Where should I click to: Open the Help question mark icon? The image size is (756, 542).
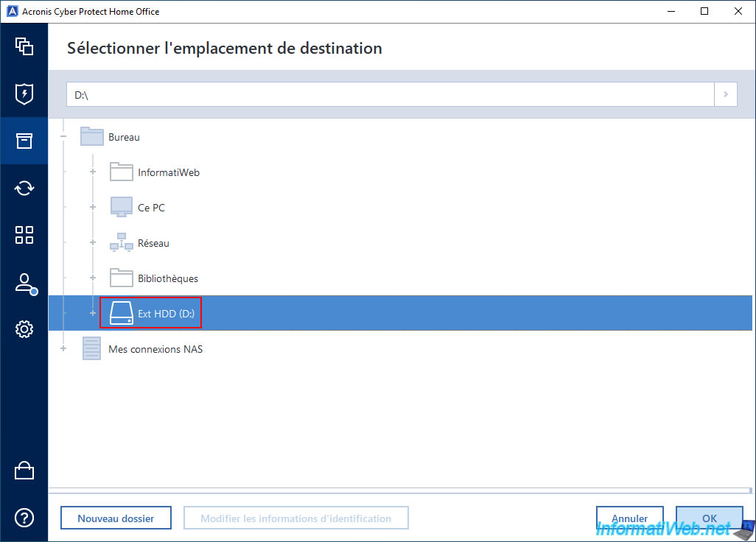(24, 518)
